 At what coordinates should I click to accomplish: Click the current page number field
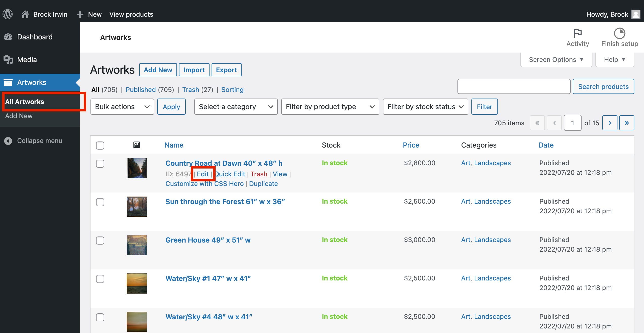click(x=572, y=123)
